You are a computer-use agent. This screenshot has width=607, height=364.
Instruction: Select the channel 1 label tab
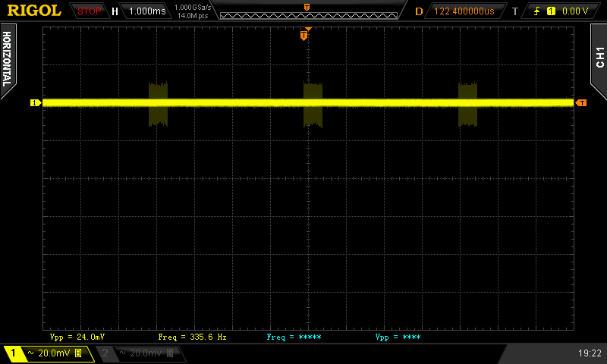tap(13, 353)
